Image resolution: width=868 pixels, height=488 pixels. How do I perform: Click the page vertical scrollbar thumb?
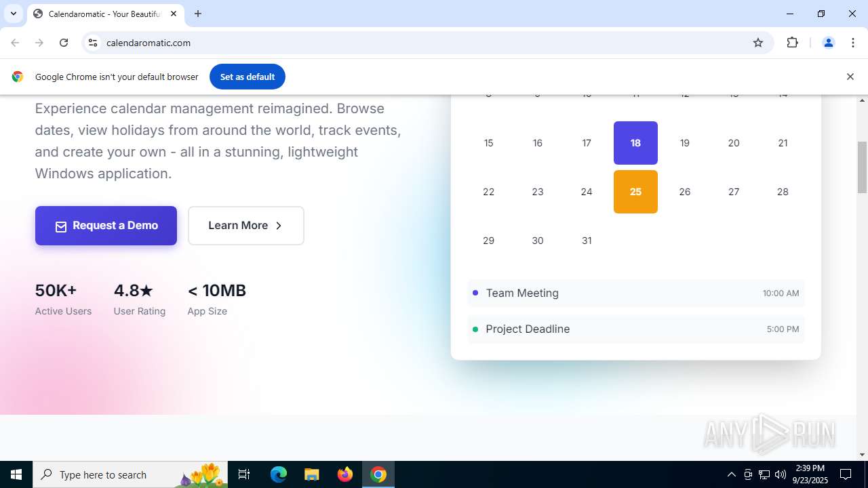[x=862, y=167]
